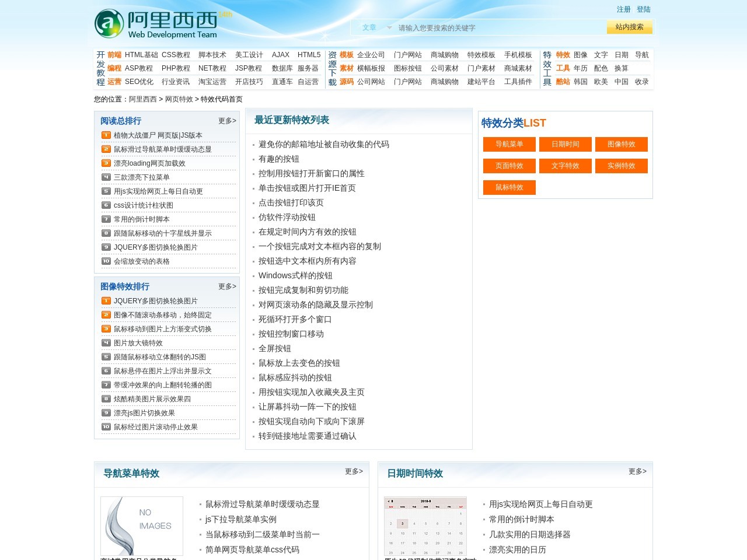The width and height of the screenshot is (747, 560).
Task: Click the NO IMAGES placeholder thumbnail
Action: pos(142,526)
